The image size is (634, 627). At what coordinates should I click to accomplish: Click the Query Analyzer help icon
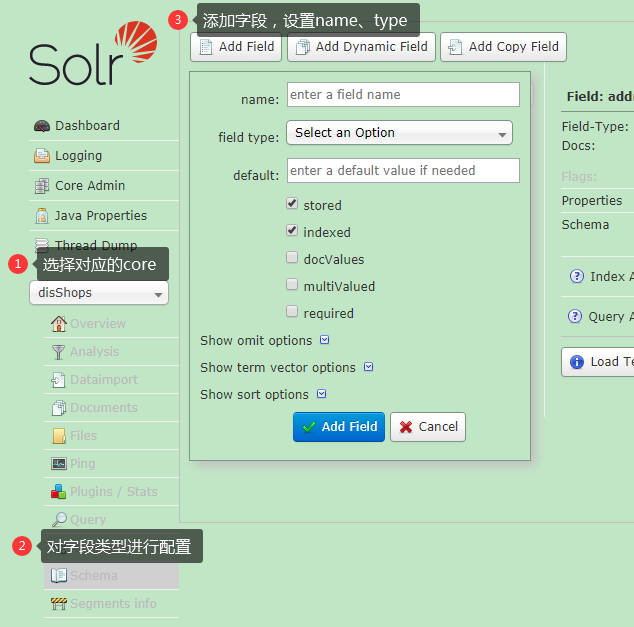click(575, 317)
